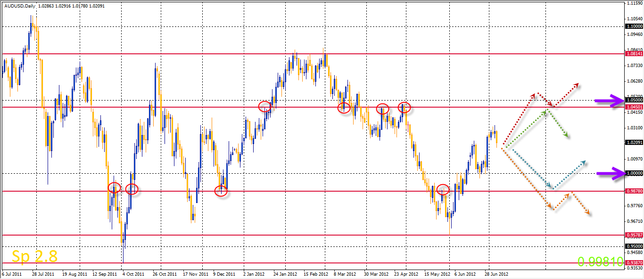Click the 0.98780 red price label
Viewport: 644px width, 279px height.
634,191
